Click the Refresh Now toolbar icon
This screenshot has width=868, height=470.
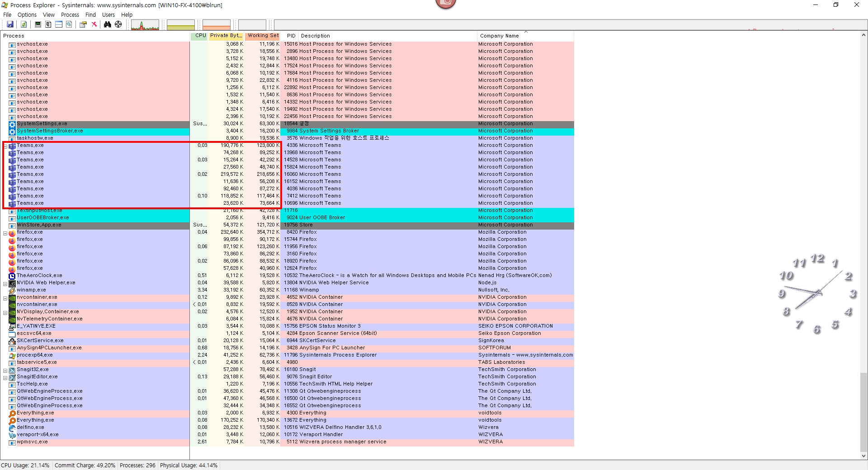coord(24,24)
